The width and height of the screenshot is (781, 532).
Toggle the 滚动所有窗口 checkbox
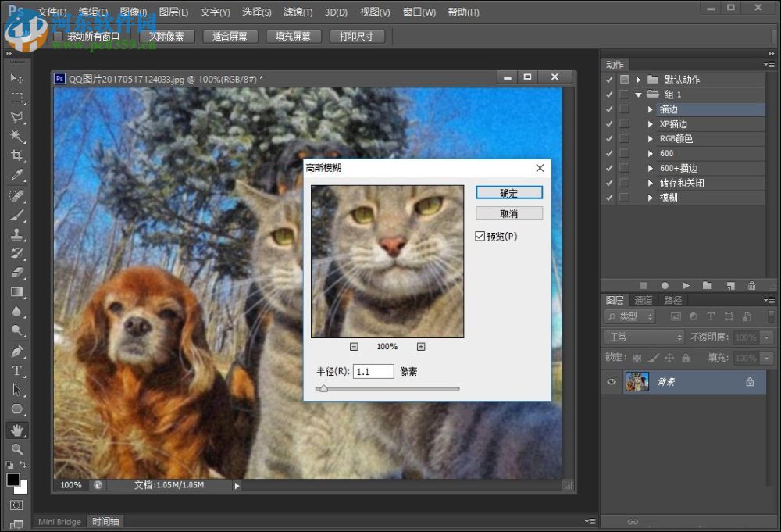pyautogui.click(x=59, y=37)
